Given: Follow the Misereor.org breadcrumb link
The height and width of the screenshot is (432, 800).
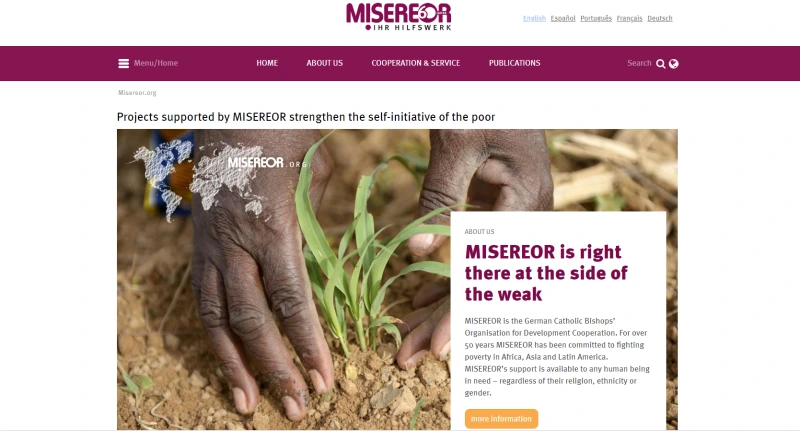Looking at the screenshot, I should click(x=137, y=93).
